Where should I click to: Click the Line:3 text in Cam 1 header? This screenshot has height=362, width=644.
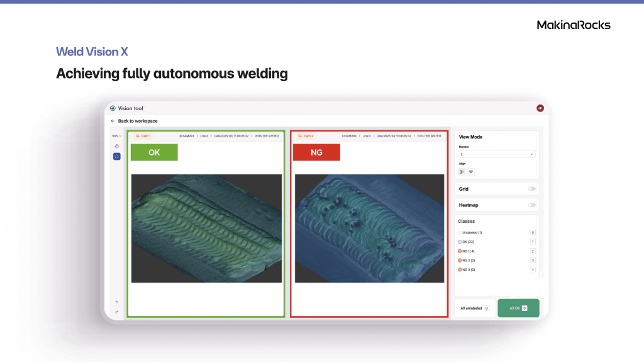tap(204, 136)
